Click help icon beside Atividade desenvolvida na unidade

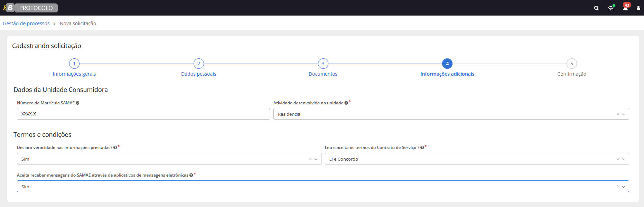[x=346, y=103]
